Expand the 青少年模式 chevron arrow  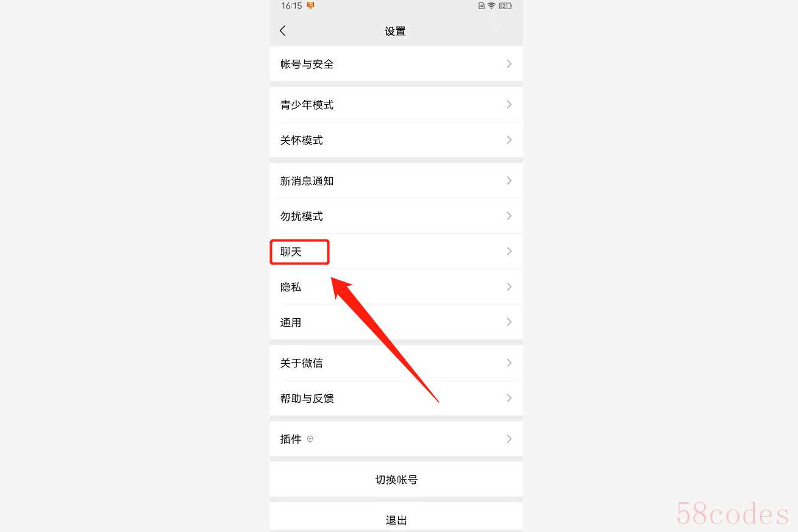point(509,104)
